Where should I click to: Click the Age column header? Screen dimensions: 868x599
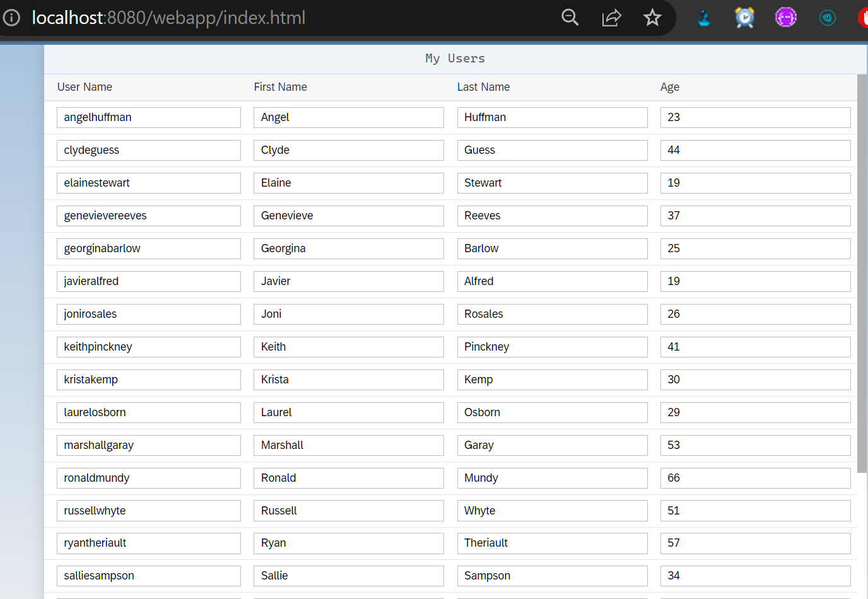tap(670, 87)
